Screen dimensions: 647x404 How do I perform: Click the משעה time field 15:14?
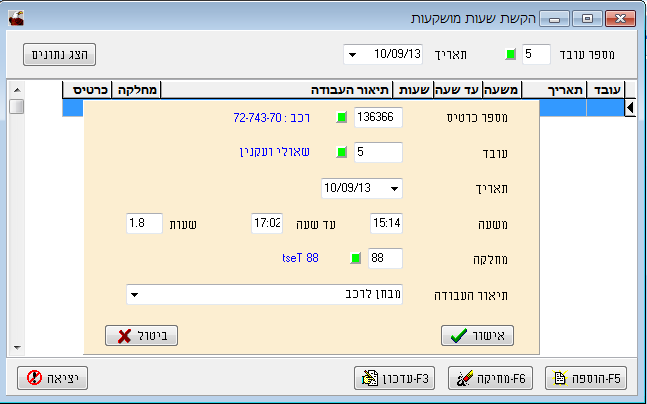coord(386,223)
